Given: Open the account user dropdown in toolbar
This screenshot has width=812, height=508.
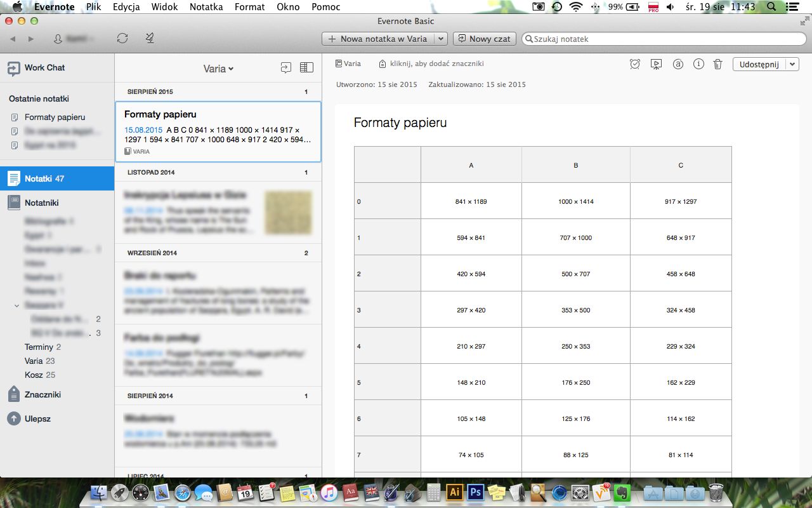Looking at the screenshot, I should pyautogui.click(x=74, y=39).
